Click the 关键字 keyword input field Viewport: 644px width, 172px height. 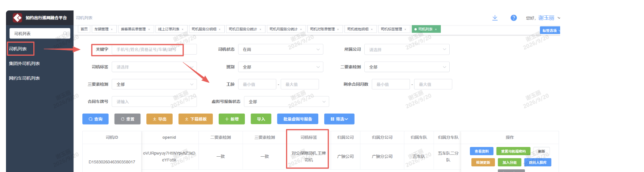154,49
